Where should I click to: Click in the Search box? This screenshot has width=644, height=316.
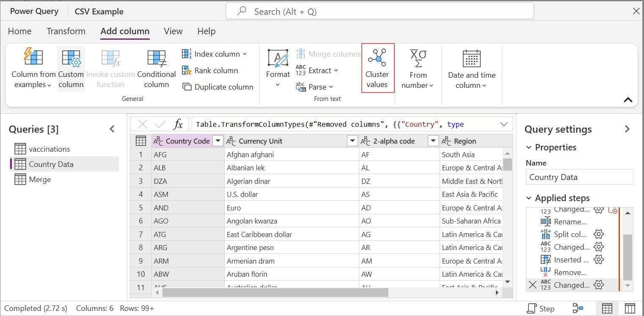point(380,11)
